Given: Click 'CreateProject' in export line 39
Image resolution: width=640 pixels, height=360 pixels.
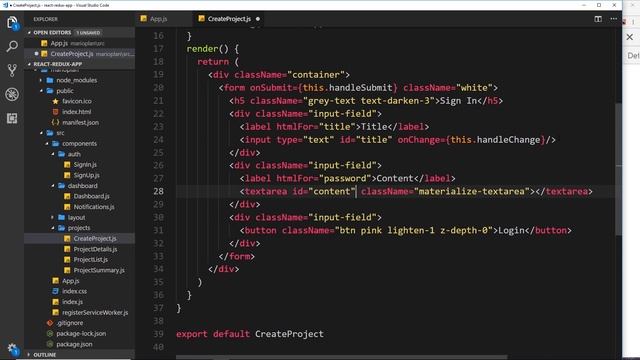Looking at the screenshot, I should click(x=289, y=334).
